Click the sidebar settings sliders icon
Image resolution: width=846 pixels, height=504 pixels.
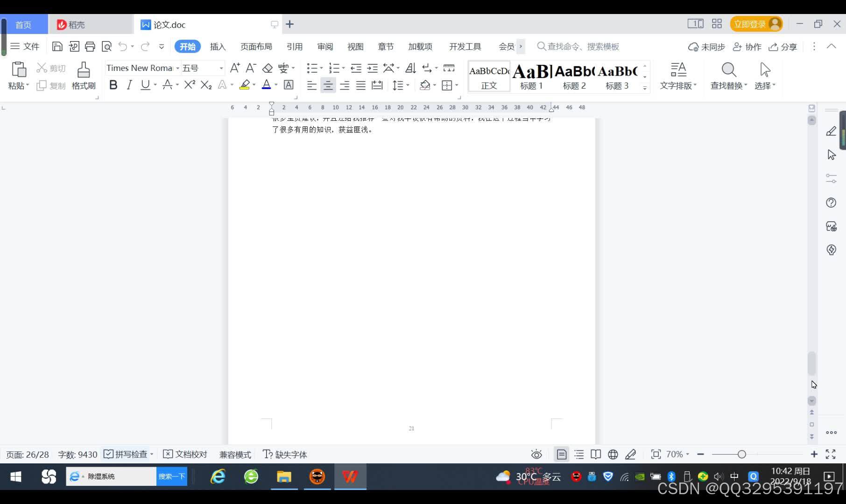831,179
